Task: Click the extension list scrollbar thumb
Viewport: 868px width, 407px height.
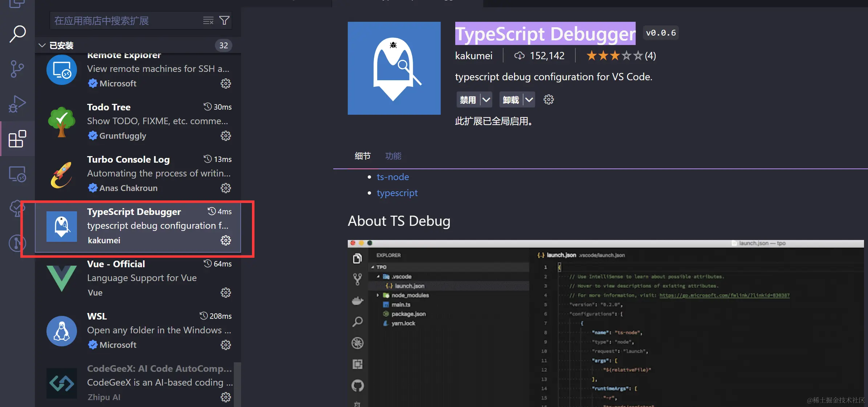Action: tap(237, 384)
